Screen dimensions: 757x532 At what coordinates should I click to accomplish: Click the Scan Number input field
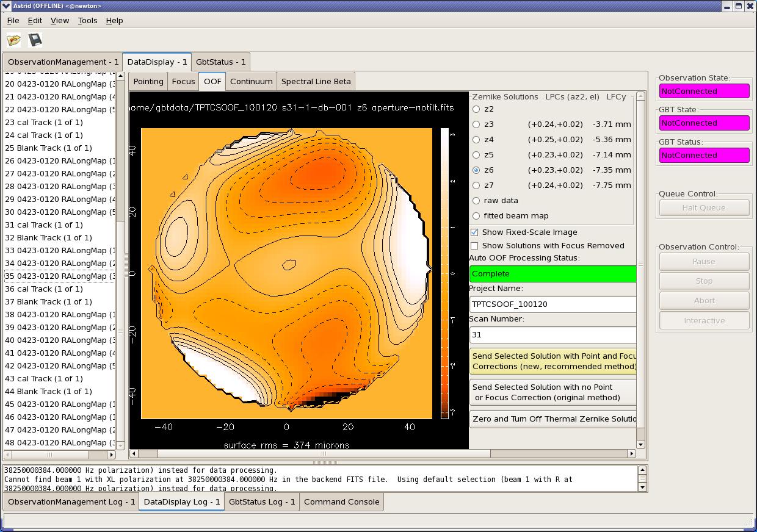[x=553, y=334]
